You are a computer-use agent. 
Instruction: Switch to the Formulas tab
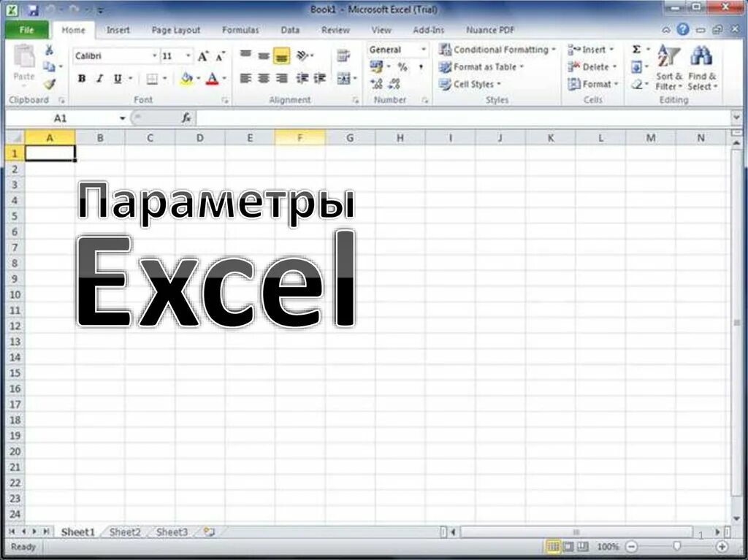(x=240, y=30)
